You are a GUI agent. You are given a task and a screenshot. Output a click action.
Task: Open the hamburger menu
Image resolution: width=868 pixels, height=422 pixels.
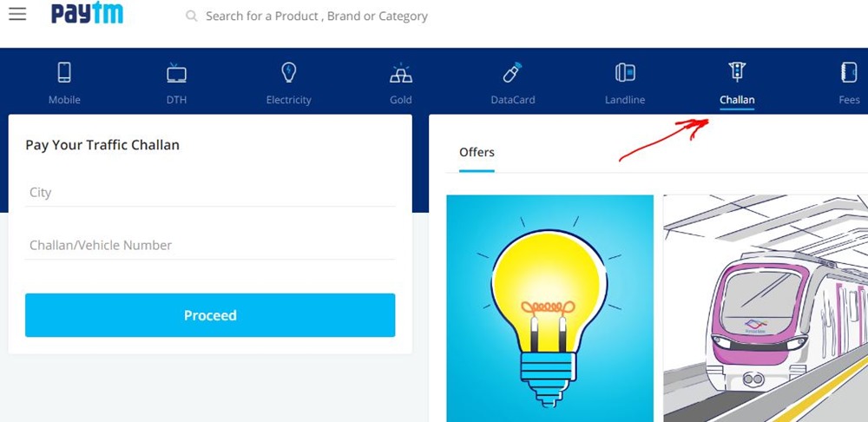point(17,15)
